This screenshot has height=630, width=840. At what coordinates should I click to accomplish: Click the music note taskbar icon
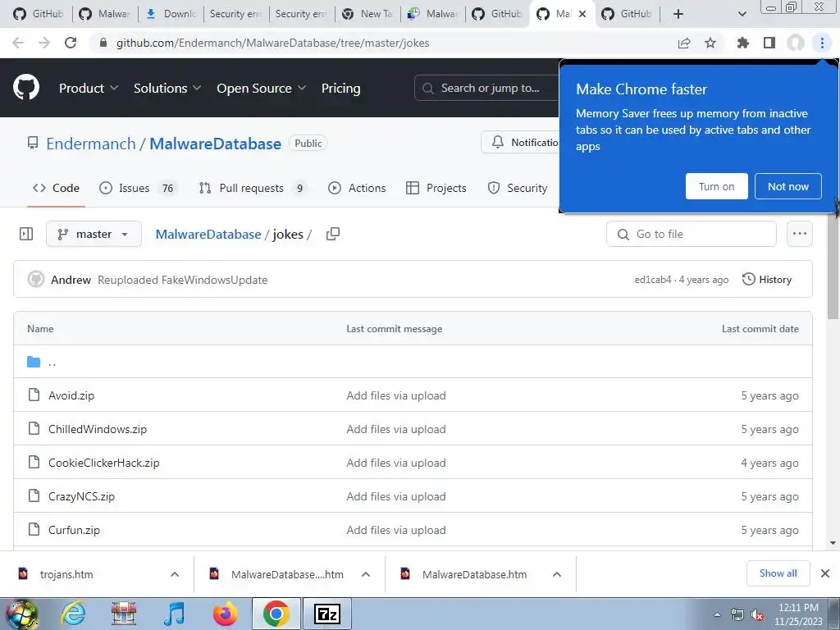click(x=175, y=614)
